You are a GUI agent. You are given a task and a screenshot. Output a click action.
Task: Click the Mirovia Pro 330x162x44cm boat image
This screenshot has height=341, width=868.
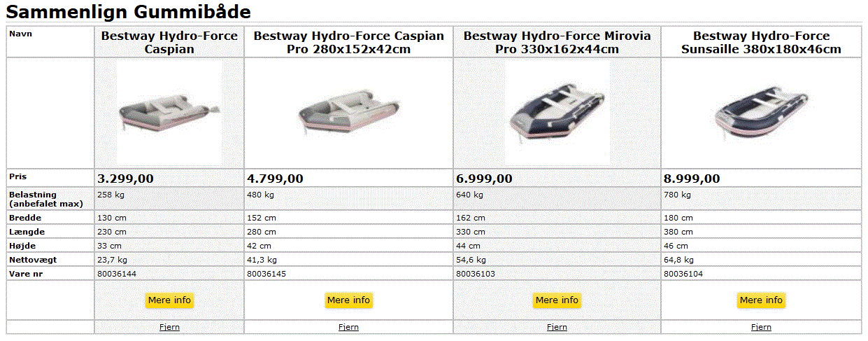tap(557, 112)
